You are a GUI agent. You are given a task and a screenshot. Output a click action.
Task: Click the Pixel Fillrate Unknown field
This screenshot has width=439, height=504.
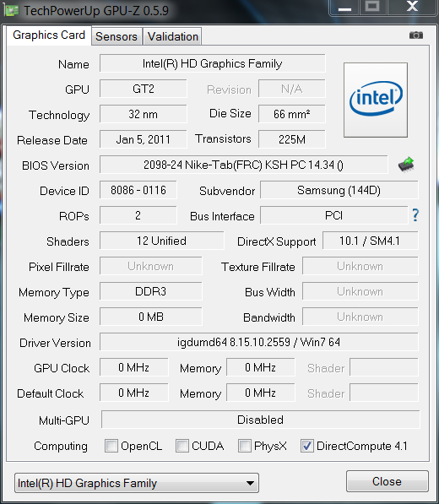pyautogui.click(x=151, y=266)
